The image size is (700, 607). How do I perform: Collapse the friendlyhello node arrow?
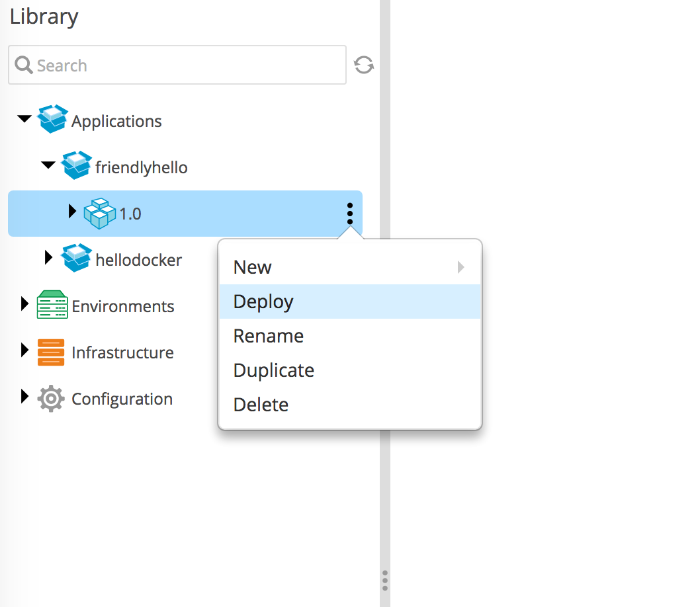tap(48, 165)
